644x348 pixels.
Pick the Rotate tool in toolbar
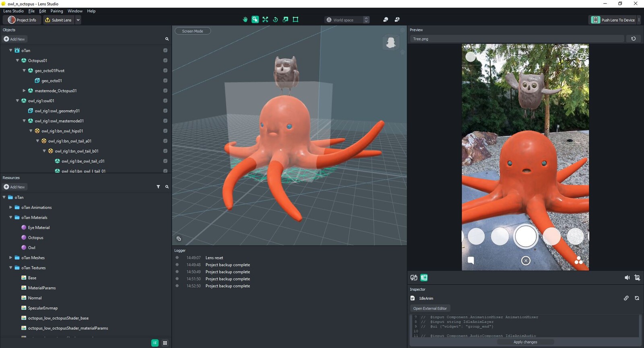tap(275, 19)
